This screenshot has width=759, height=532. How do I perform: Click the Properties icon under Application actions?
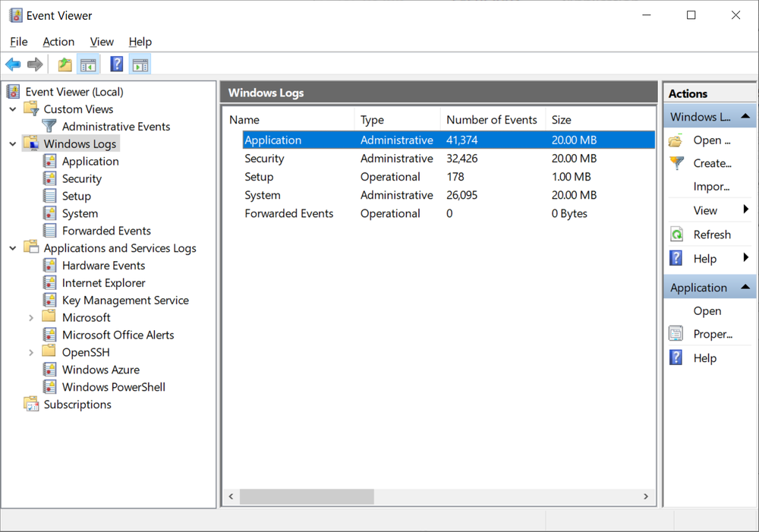(676, 334)
